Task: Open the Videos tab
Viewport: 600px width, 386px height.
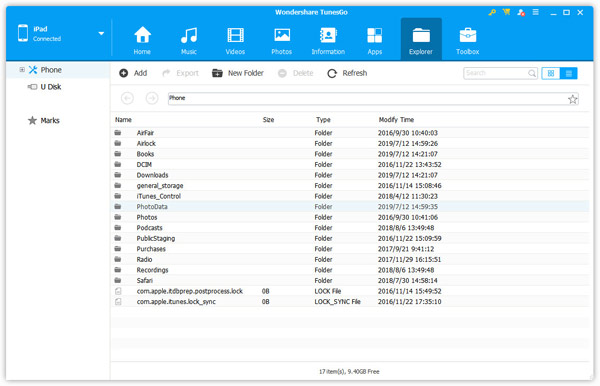Action: point(235,40)
